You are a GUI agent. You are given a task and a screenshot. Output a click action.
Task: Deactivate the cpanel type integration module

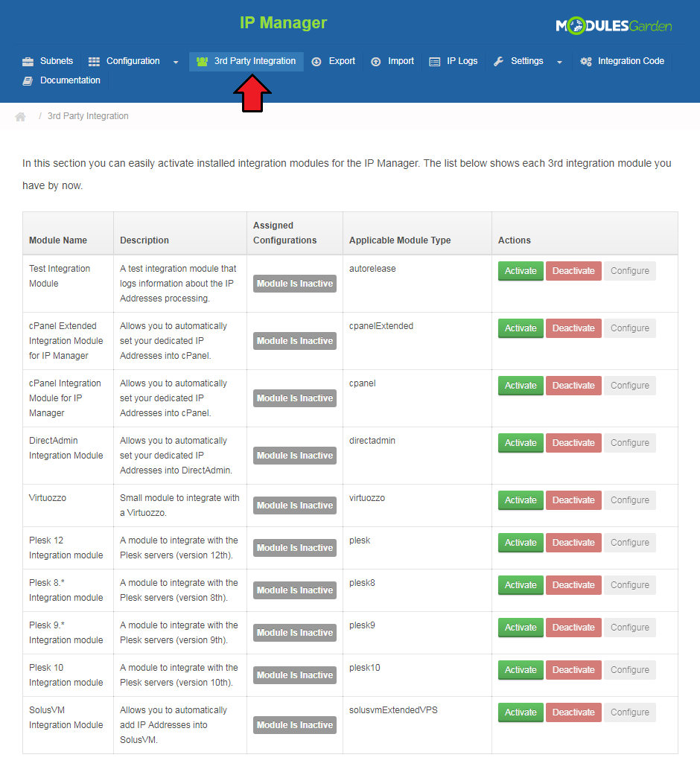click(573, 386)
